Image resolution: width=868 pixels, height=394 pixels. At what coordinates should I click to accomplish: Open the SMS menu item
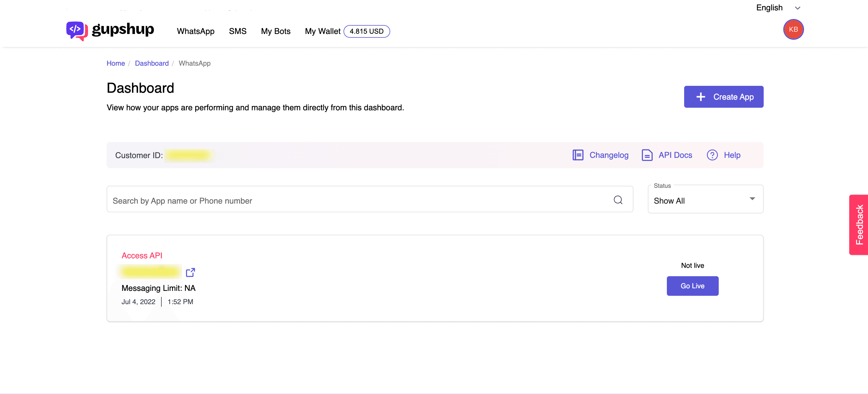[237, 31]
